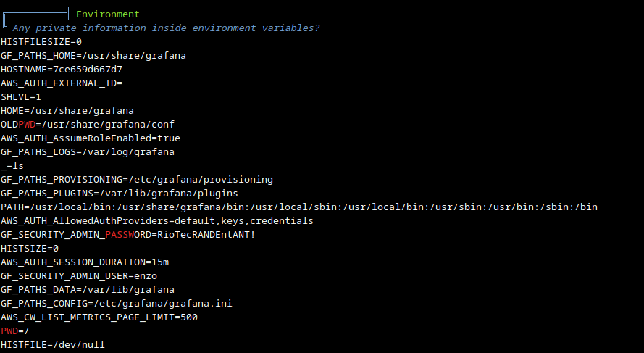The height and width of the screenshot is (353, 644).
Task: Click the private information question line
Action: pos(166,28)
